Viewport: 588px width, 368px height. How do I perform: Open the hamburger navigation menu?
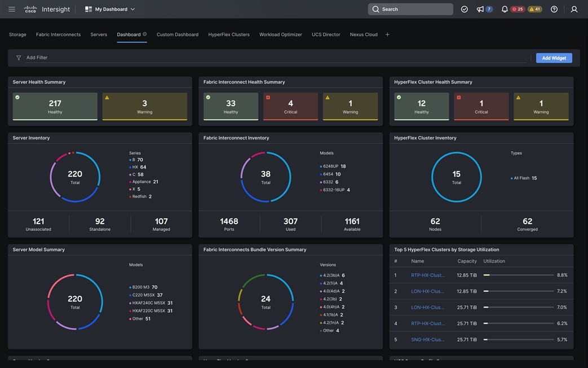tap(12, 9)
